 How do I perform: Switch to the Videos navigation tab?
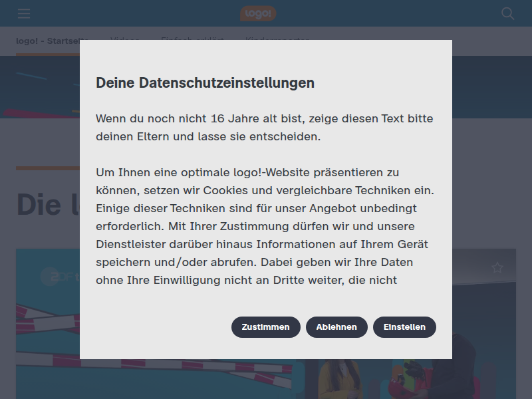point(125,39)
